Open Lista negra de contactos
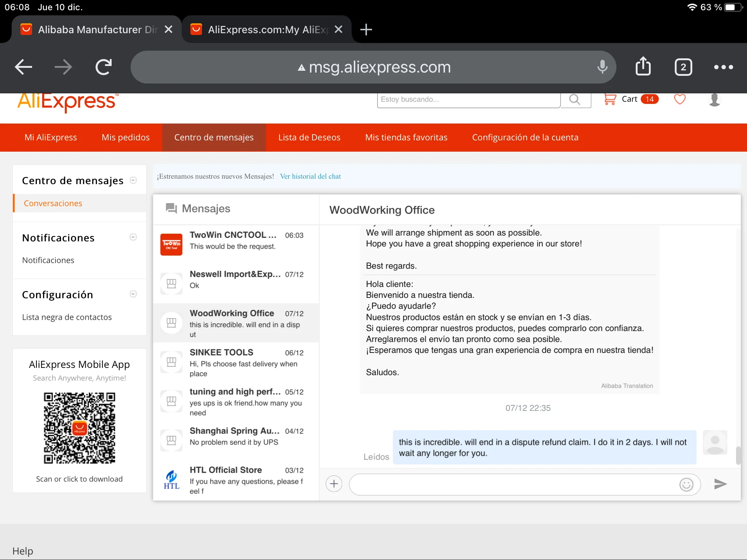This screenshot has width=747, height=560. [67, 317]
